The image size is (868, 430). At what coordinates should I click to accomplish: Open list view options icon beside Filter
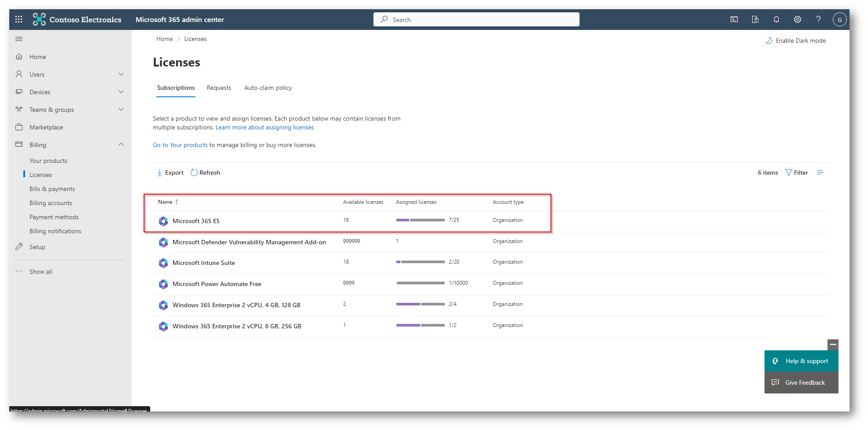click(x=820, y=173)
